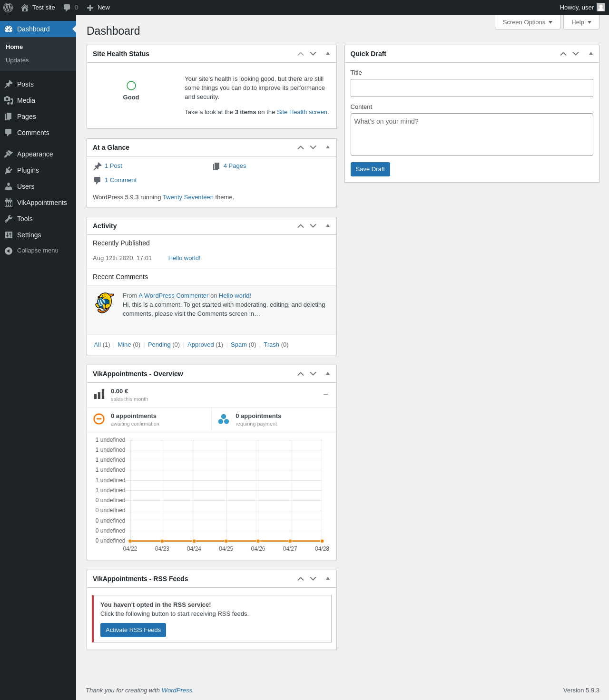The image size is (609, 700).
Task: Click the Appearance brush icon in sidebar
Action: pos(9,154)
